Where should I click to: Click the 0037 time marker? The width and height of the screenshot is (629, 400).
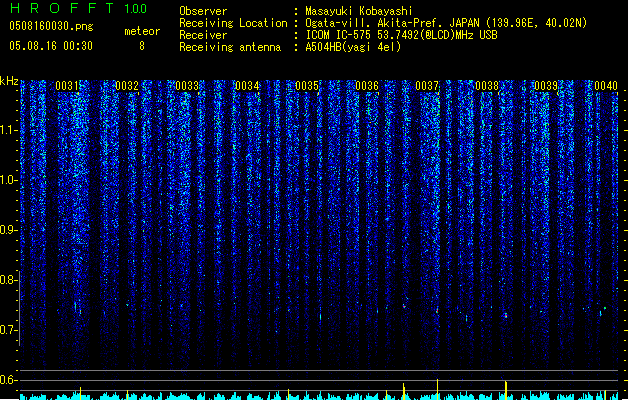click(x=427, y=86)
